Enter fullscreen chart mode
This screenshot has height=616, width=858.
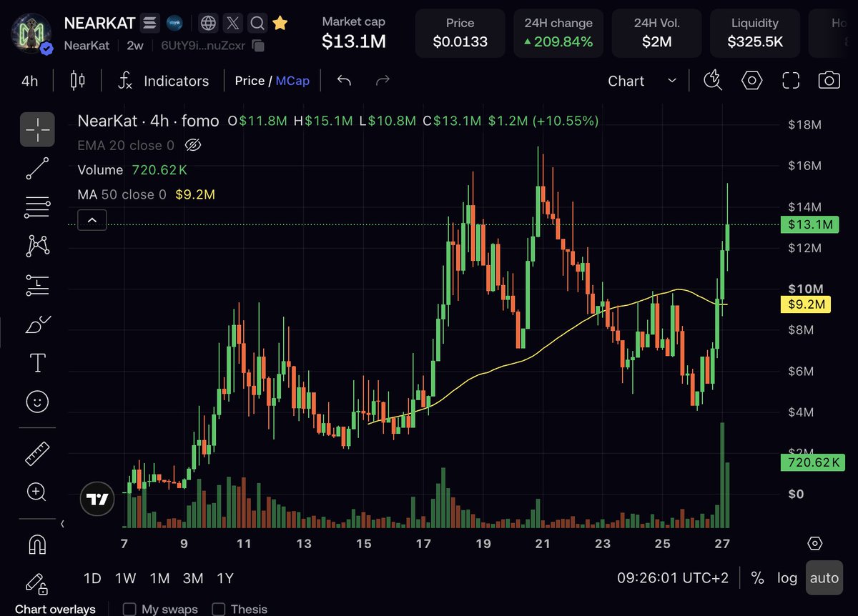pyautogui.click(x=790, y=80)
